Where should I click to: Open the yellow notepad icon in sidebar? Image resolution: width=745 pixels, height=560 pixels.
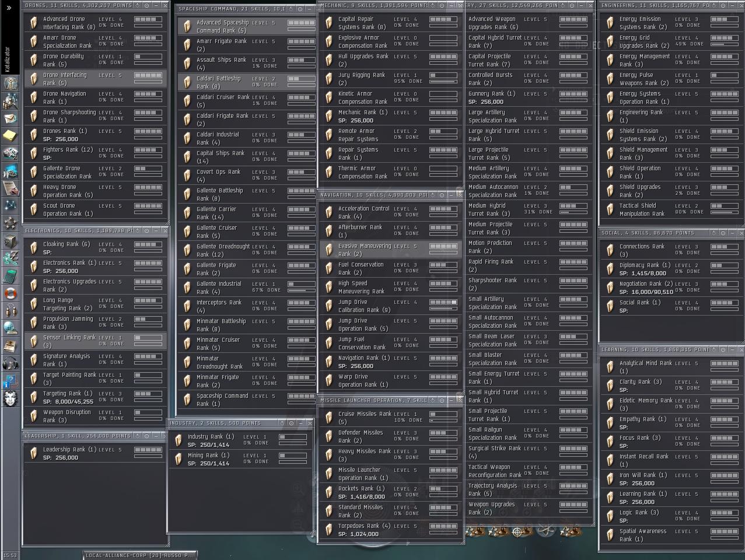point(11,136)
